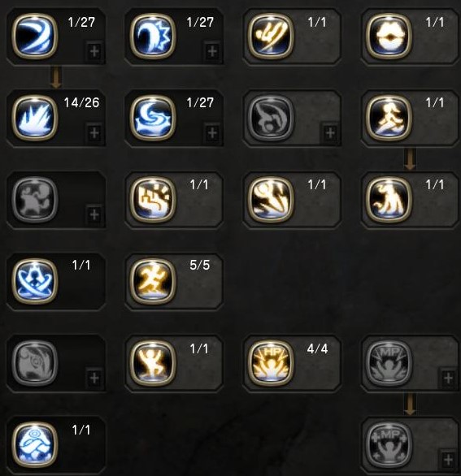Click plus on the greyed MP plus-signs skill
This screenshot has width=461, height=476.
click(448, 460)
